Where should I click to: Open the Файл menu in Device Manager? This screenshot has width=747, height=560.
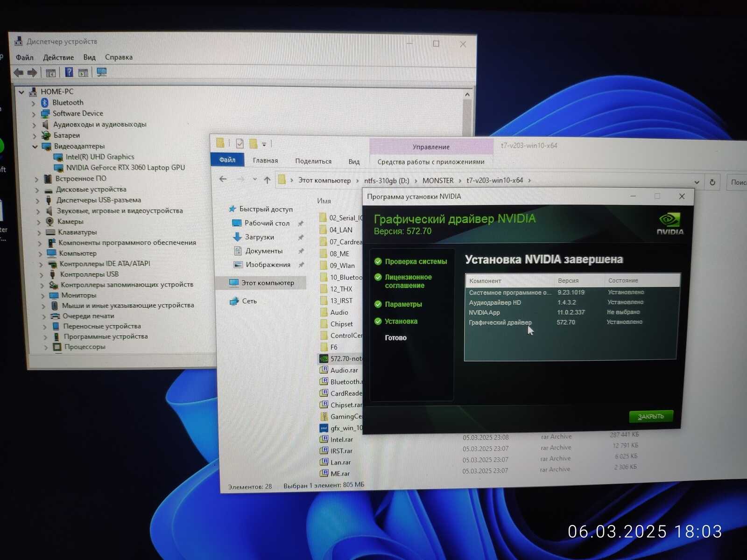pos(25,57)
